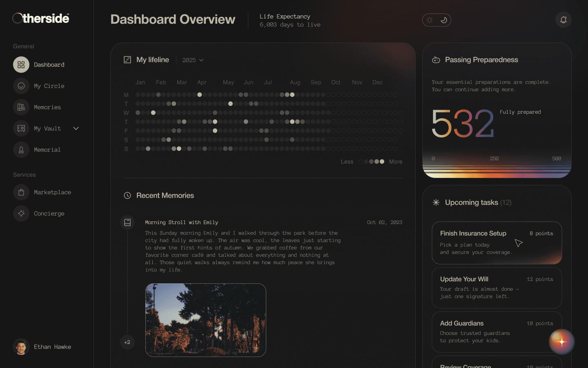Click the Upcoming tasks asterisk icon
588x368 pixels.
pos(436,202)
